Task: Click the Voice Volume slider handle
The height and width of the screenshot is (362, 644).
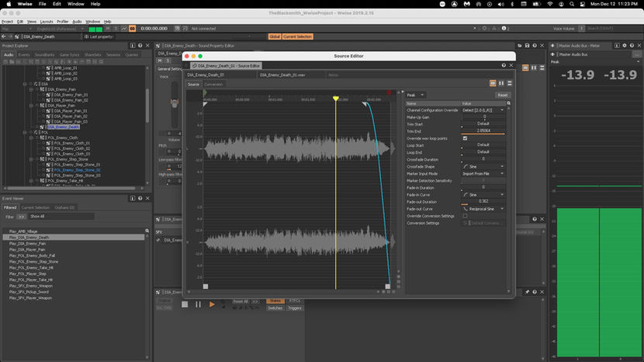Action: pos(175,103)
